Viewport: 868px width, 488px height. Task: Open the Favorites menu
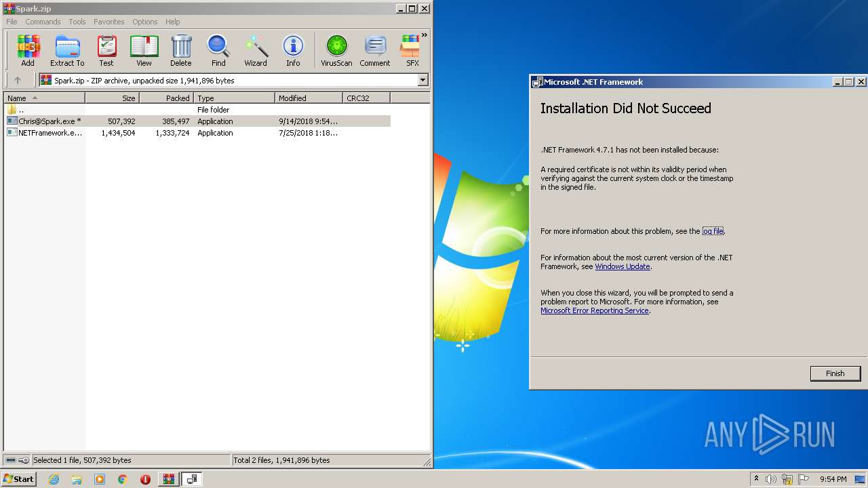(109, 22)
